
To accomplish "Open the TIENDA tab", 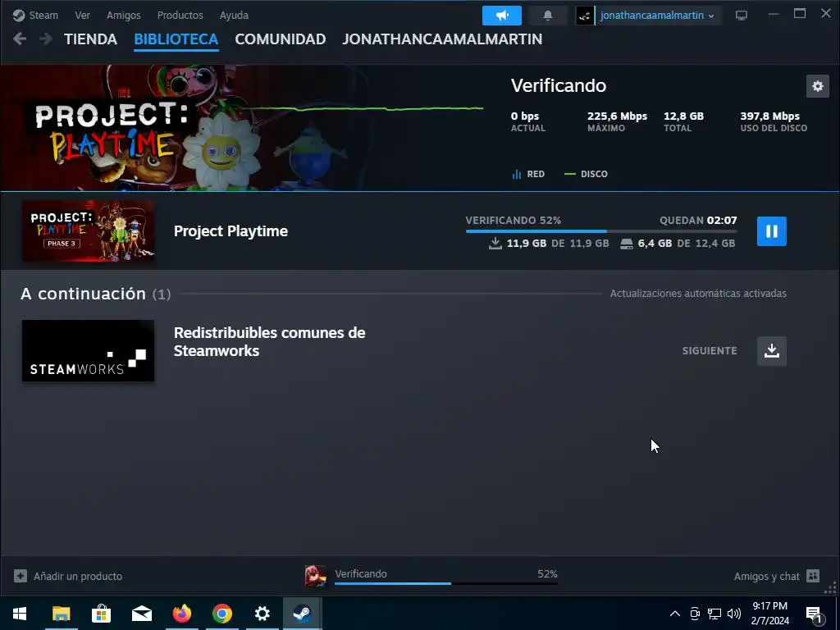I will coord(90,39).
